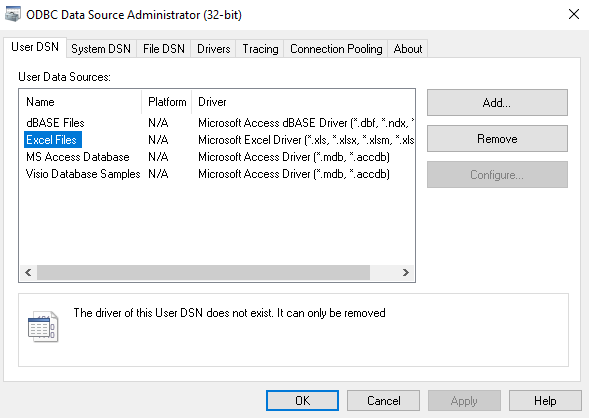Select the dBASE Files data source
589x418 pixels.
pos(55,123)
